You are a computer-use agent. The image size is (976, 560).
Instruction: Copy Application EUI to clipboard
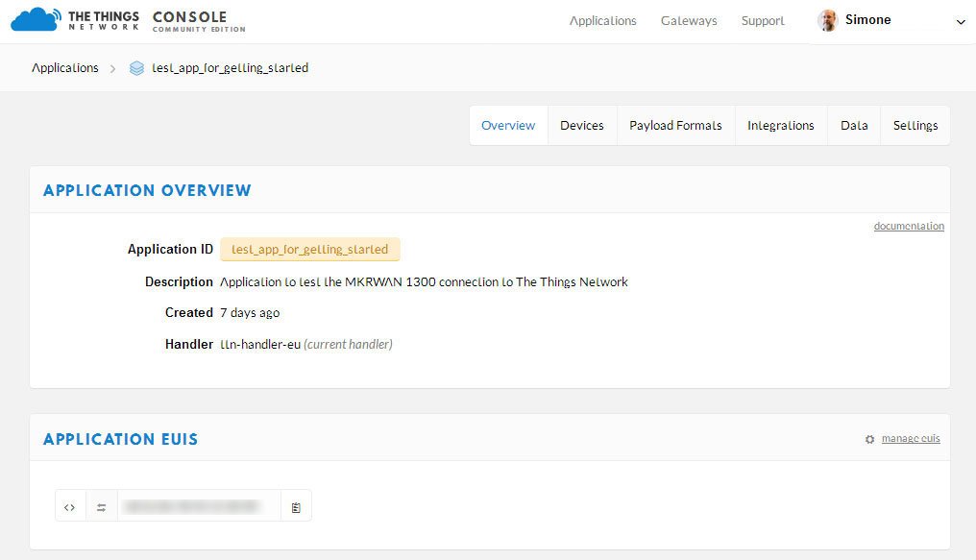click(x=296, y=508)
